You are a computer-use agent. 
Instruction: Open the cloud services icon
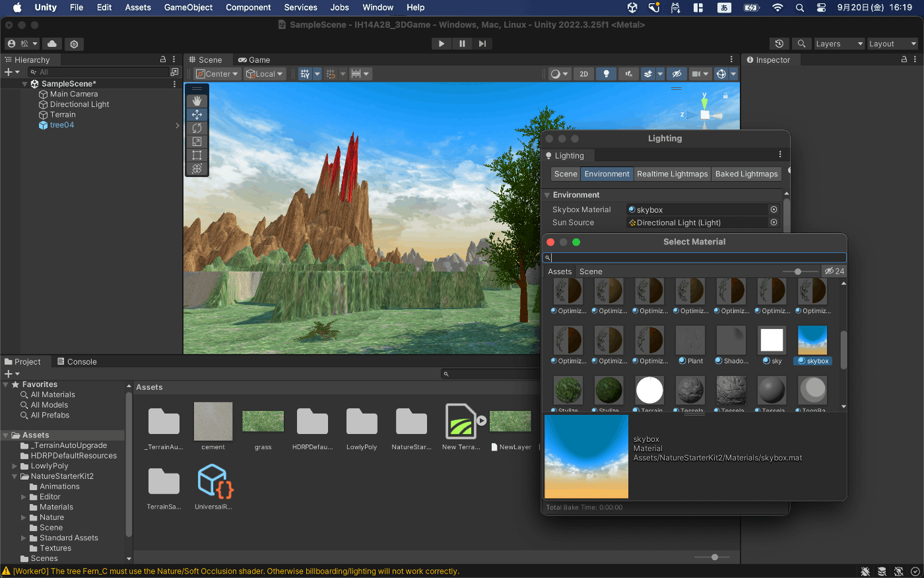click(52, 44)
